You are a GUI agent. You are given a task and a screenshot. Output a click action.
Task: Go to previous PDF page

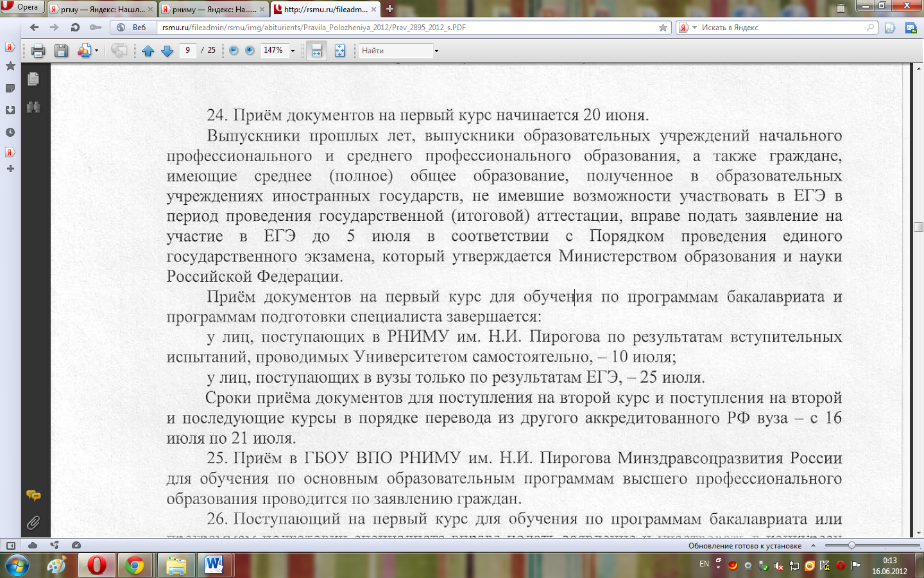click(148, 51)
